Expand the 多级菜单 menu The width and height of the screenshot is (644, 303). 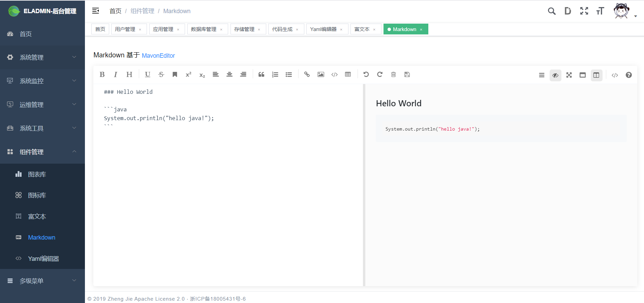42,281
